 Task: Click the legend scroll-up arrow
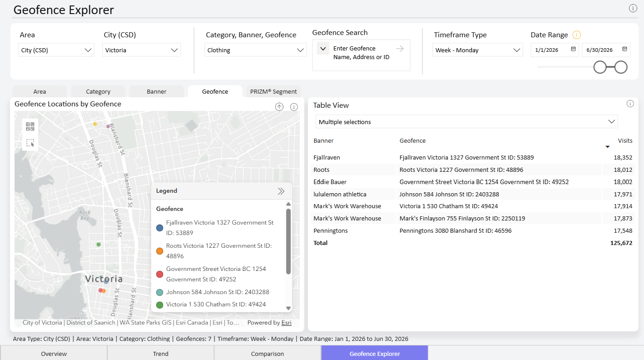(x=288, y=204)
